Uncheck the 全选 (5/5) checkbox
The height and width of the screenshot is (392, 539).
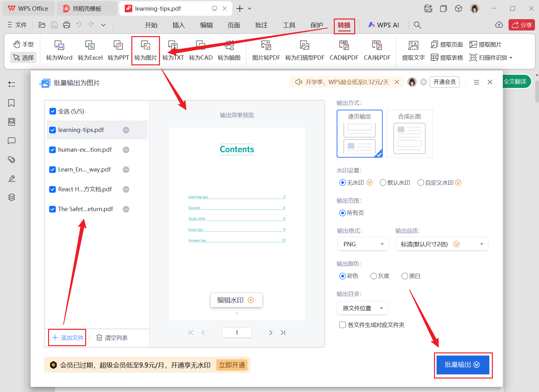(52, 111)
